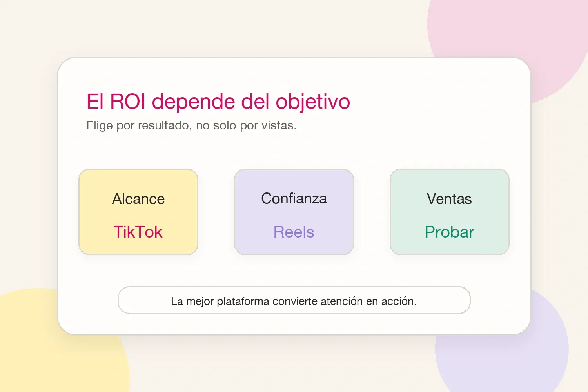The height and width of the screenshot is (392, 588).
Task: Click the pill 'La mejor plataforma convierte atención en acción.'
Action: [x=294, y=300]
